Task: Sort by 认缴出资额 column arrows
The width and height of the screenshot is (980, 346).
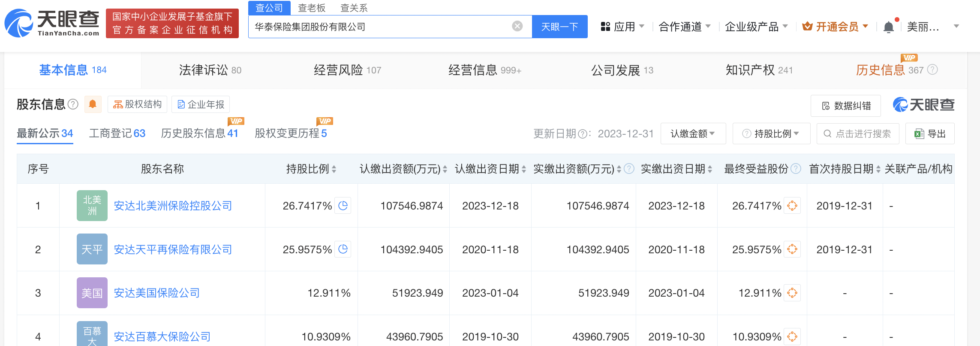Action: pyautogui.click(x=445, y=169)
